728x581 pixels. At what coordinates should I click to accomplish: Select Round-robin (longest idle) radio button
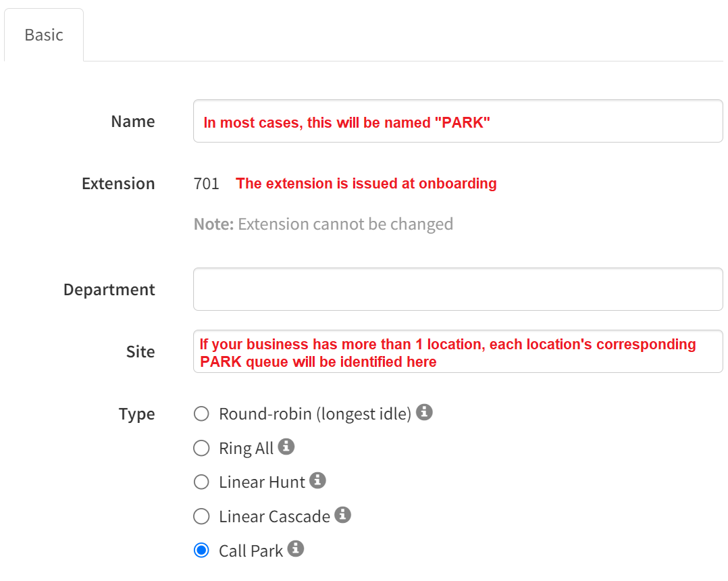[x=201, y=414]
